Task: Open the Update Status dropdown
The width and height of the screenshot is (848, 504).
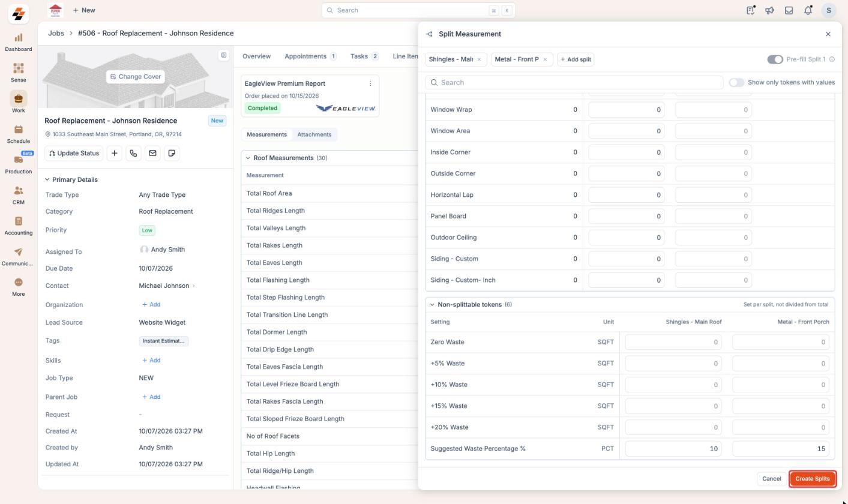Action: [74, 153]
